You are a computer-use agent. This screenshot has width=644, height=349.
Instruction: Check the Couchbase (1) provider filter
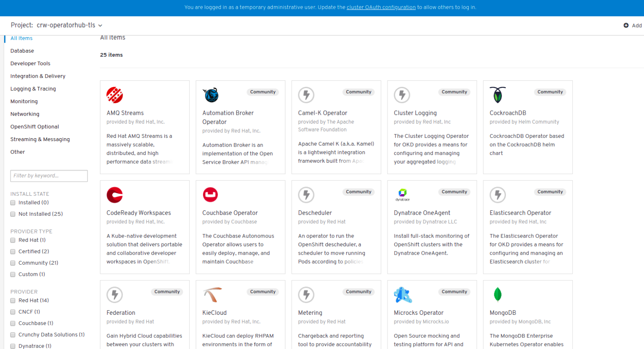tap(13, 323)
